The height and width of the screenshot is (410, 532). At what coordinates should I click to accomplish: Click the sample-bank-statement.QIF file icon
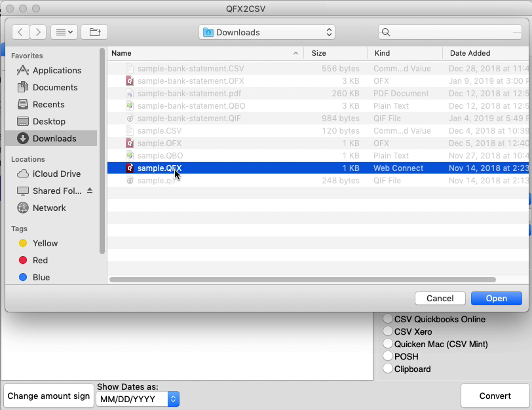130,119
